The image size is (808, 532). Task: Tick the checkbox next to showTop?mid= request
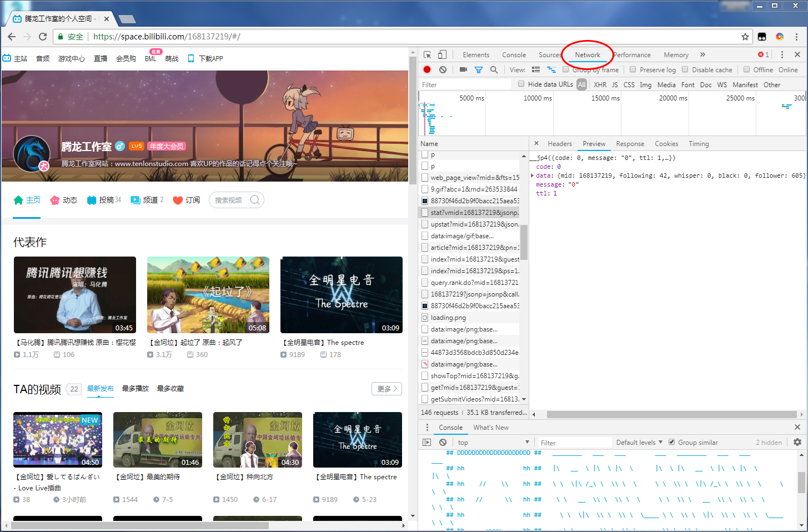(x=425, y=376)
